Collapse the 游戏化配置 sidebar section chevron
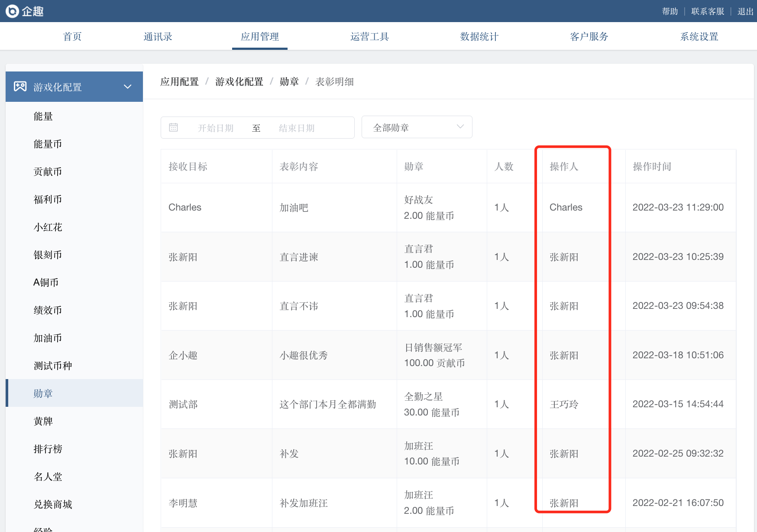 128,87
